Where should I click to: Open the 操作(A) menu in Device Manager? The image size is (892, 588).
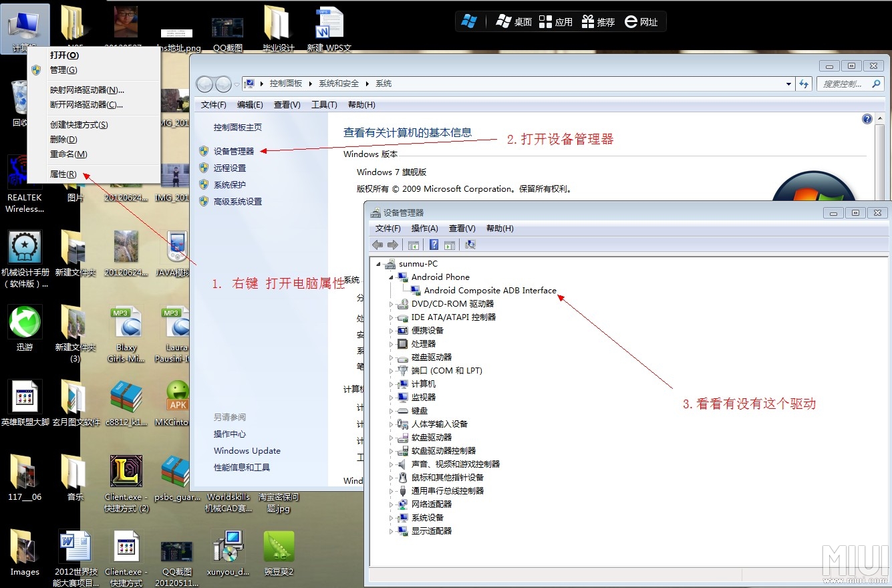click(424, 228)
